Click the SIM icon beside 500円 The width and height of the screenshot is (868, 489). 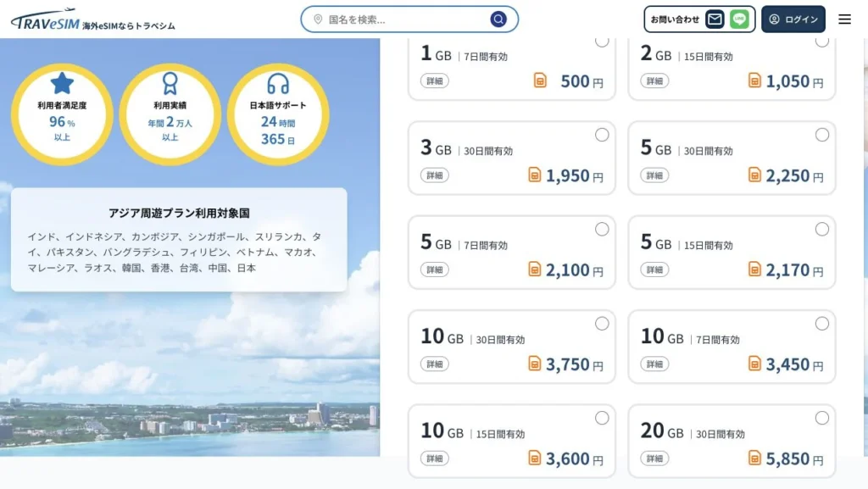540,81
